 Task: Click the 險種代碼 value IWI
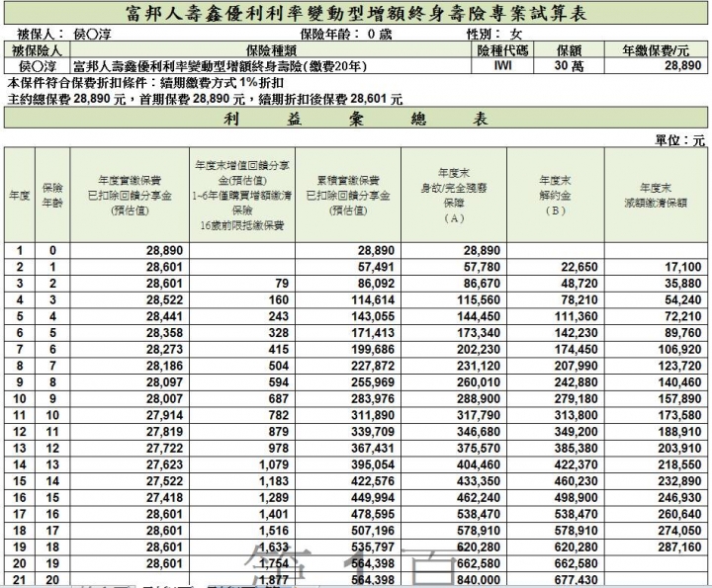502,66
